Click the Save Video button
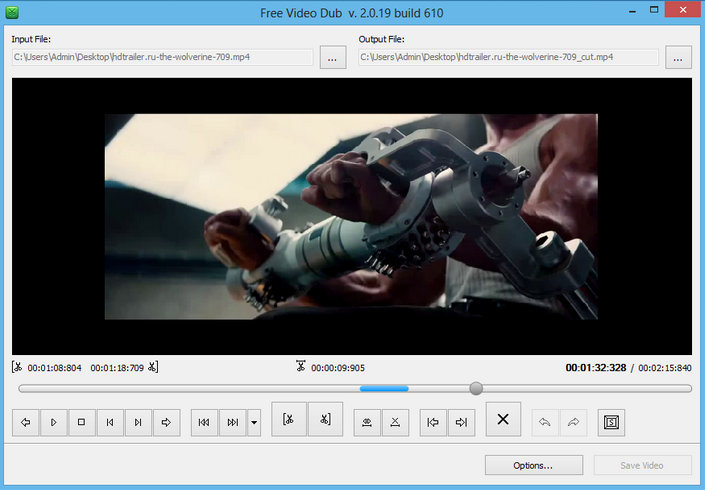Image resolution: width=705 pixels, height=490 pixels. [643, 465]
